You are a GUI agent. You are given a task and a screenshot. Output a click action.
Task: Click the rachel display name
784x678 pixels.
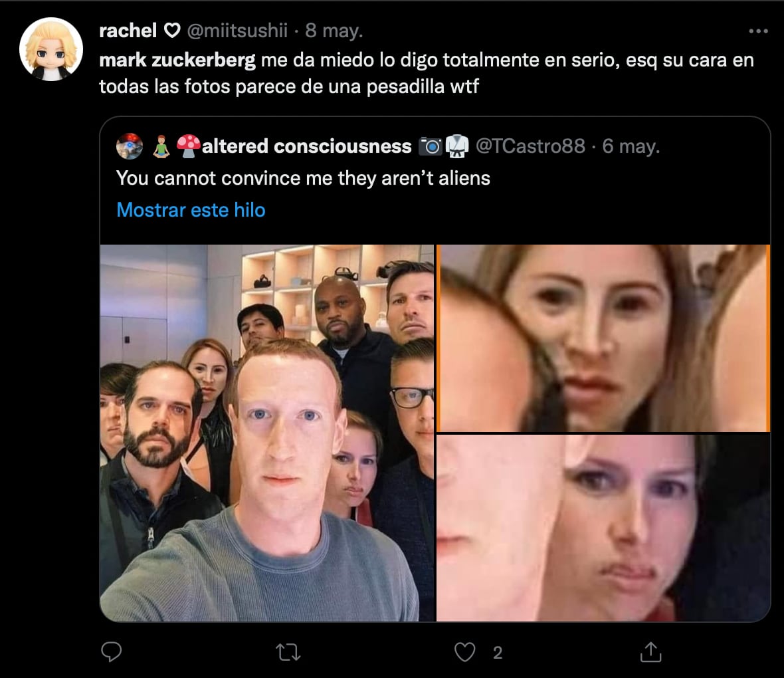point(128,31)
